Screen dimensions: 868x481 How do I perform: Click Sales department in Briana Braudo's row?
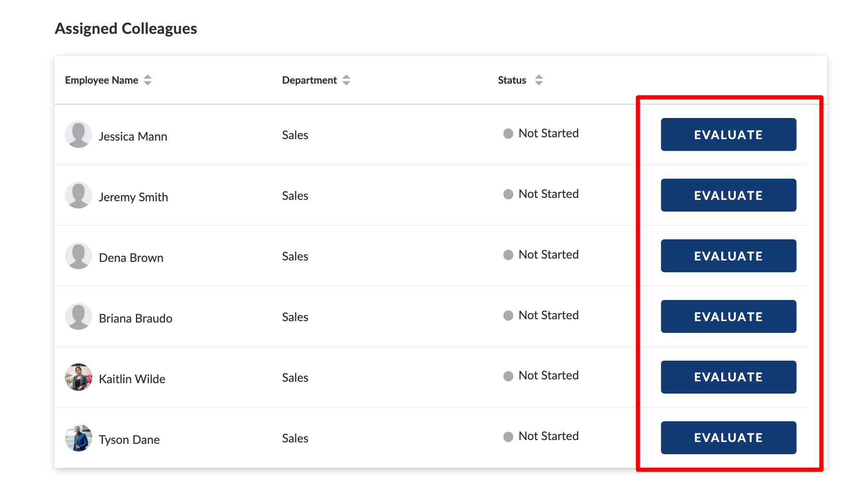click(x=295, y=317)
